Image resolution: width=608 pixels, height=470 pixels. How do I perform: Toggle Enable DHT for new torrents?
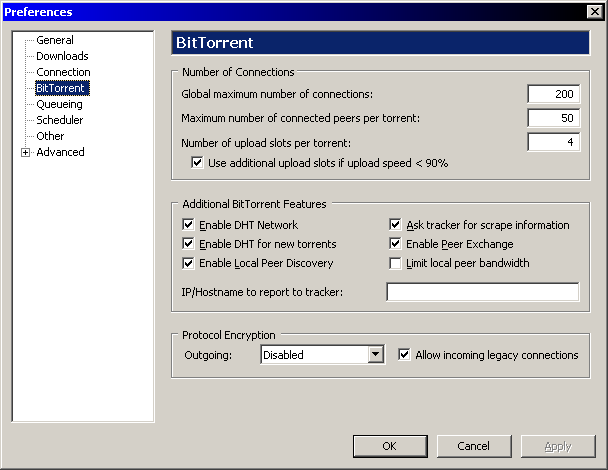tap(188, 244)
